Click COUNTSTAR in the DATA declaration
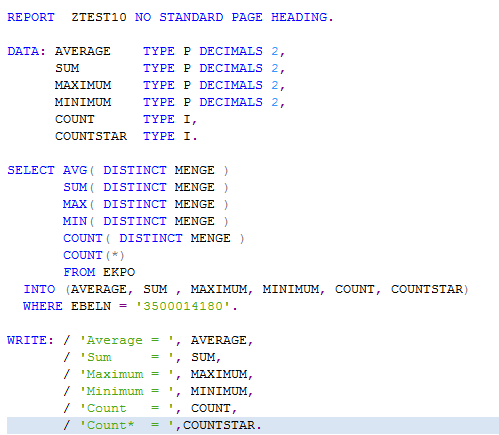This screenshot has height=435, width=499. pos(91,136)
